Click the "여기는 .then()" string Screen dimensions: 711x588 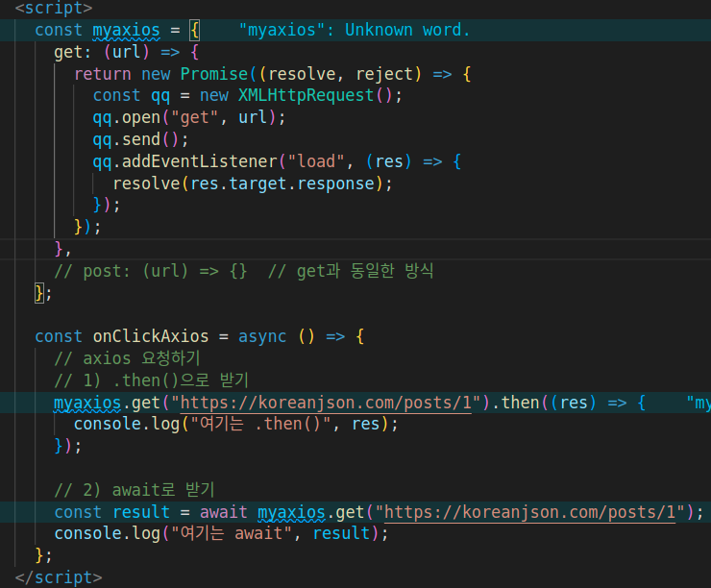pyautogui.click(x=263, y=425)
